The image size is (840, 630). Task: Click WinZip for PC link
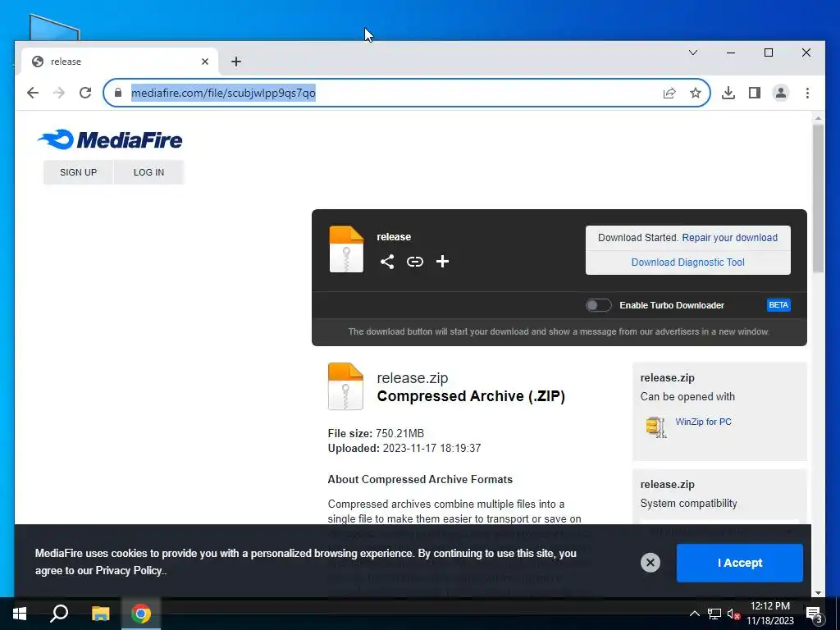click(703, 422)
